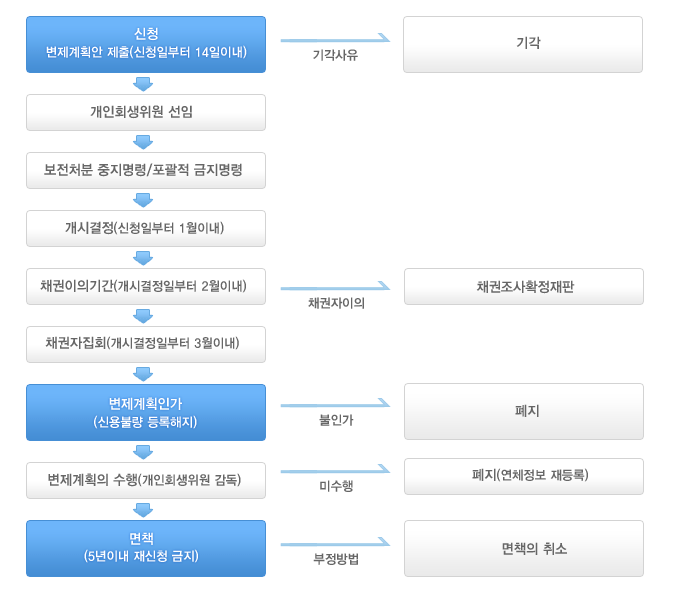Click the down arrow below 신청 box

coord(143,84)
